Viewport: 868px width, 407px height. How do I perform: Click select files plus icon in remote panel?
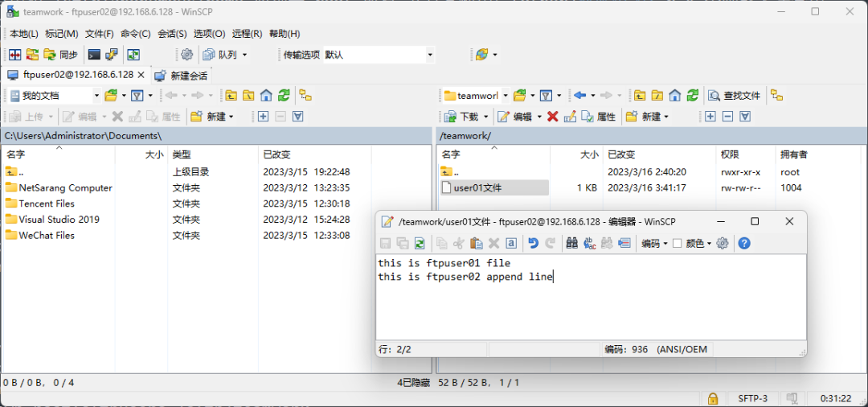(710, 117)
